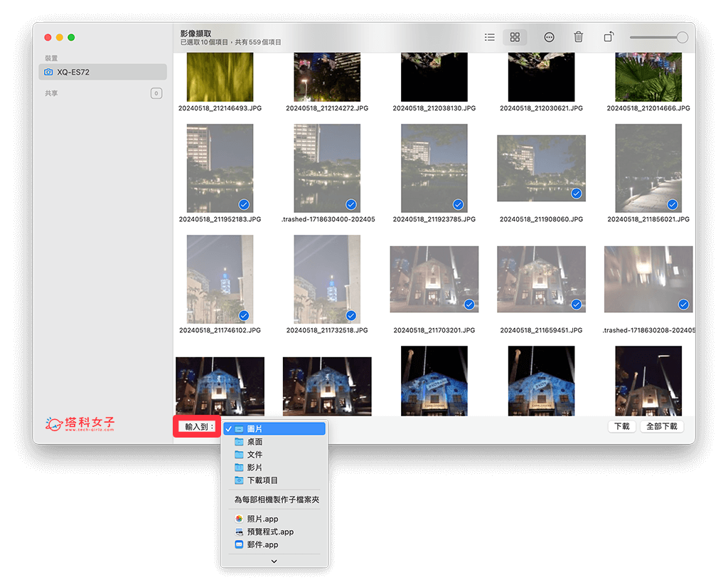
Task: Click filename 20240518_211659451.JPG
Action: tap(541, 330)
